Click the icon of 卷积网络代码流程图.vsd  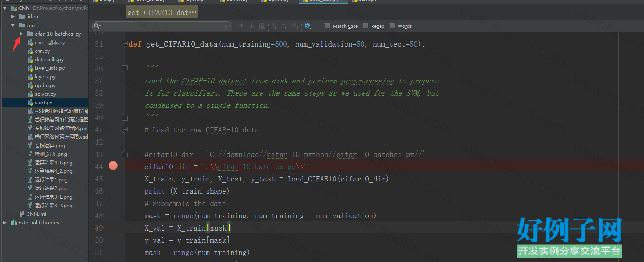(x=30, y=137)
